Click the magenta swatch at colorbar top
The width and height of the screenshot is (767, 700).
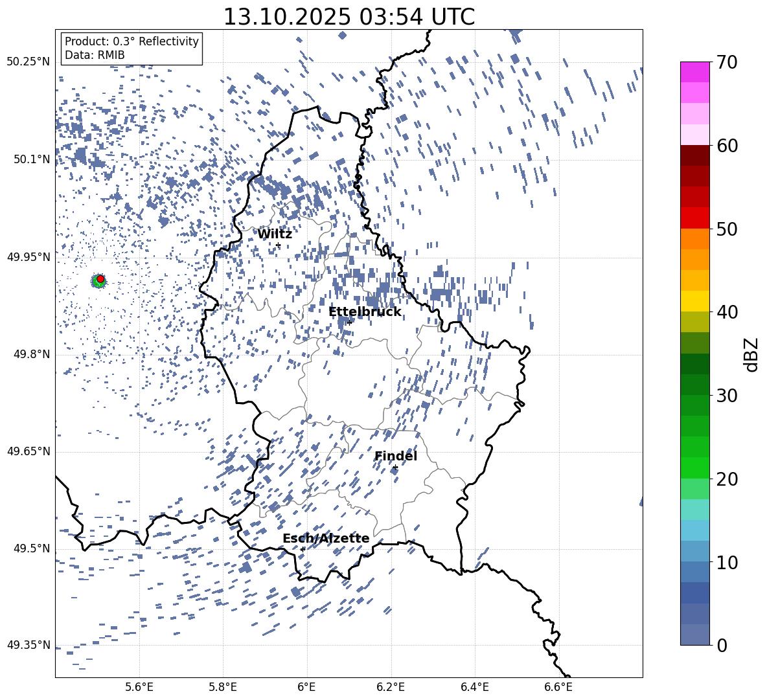click(695, 73)
